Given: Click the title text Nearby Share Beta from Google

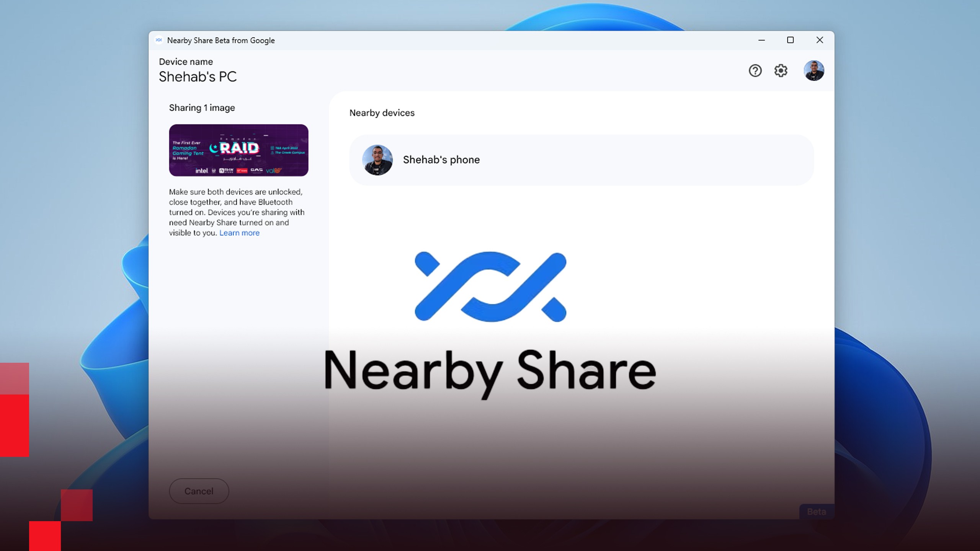Looking at the screenshot, I should [221, 41].
